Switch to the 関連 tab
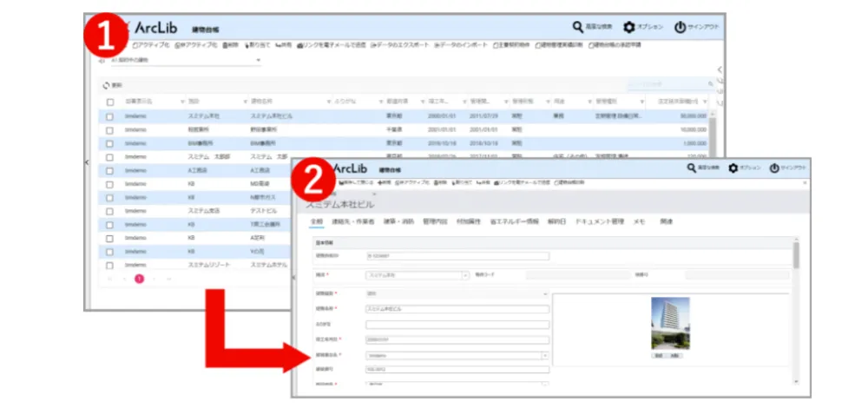The height and width of the screenshot is (408, 868). [x=666, y=221]
